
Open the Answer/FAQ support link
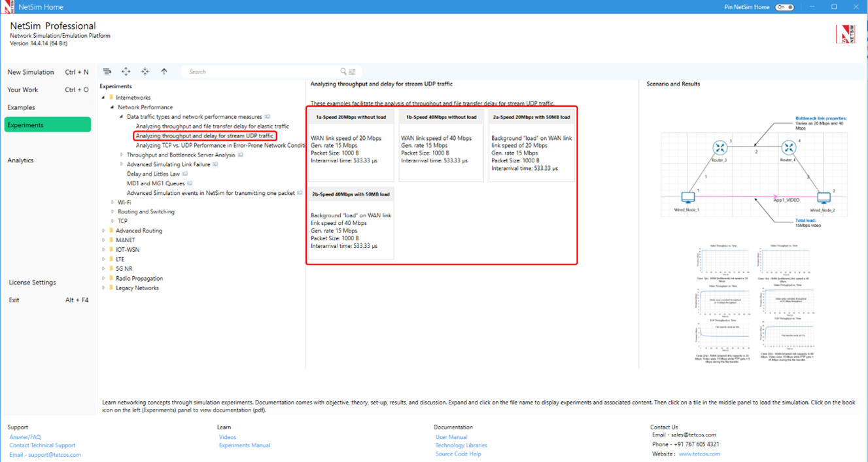[25, 437]
